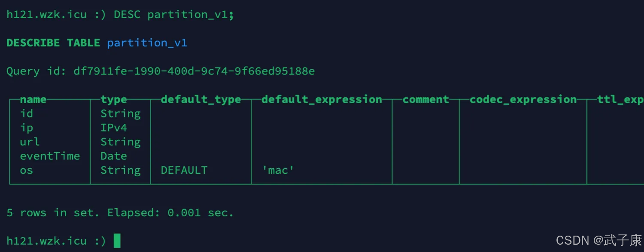Click the 'Date' type value
Screen dimensions: 644x252
pos(114,156)
